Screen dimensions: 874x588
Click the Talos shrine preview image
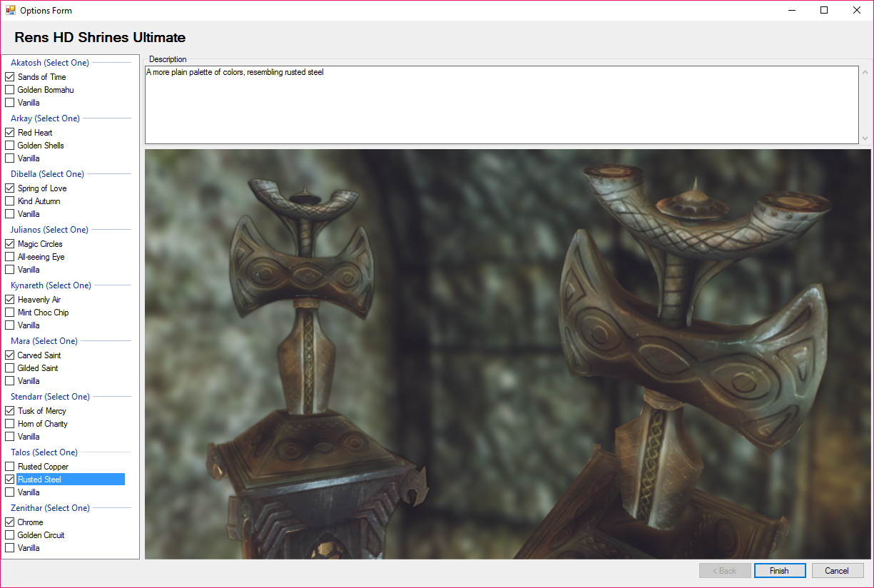pos(508,354)
